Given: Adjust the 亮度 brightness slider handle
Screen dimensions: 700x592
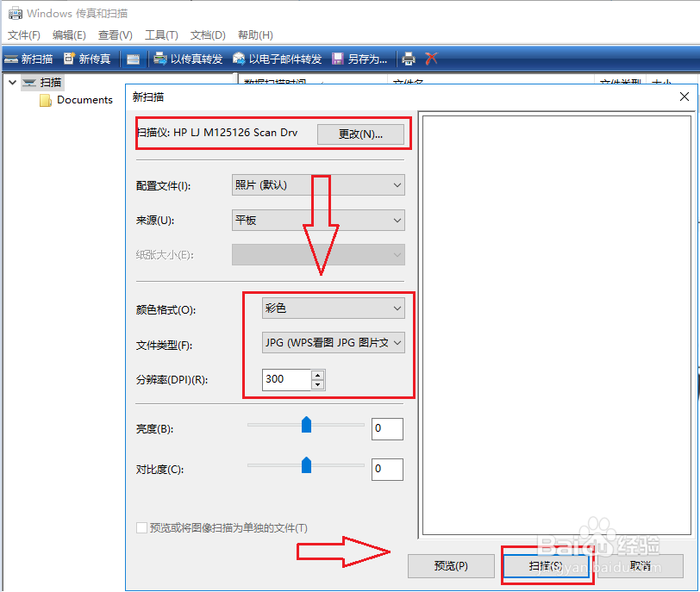Looking at the screenshot, I should click(307, 425).
